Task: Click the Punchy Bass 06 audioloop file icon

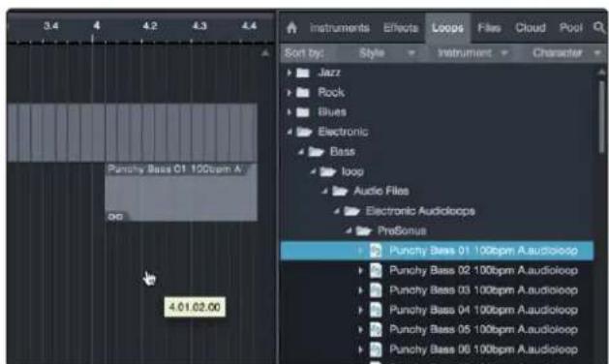Action: 376,349
